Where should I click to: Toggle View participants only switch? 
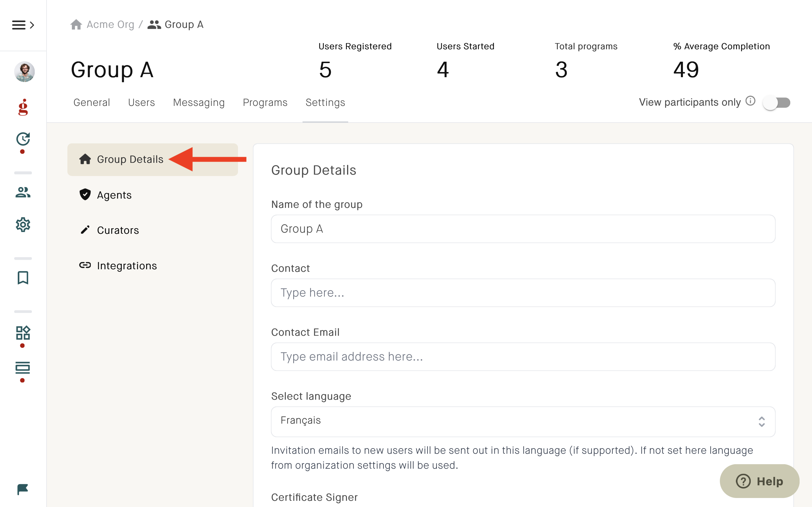pos(776,103)
